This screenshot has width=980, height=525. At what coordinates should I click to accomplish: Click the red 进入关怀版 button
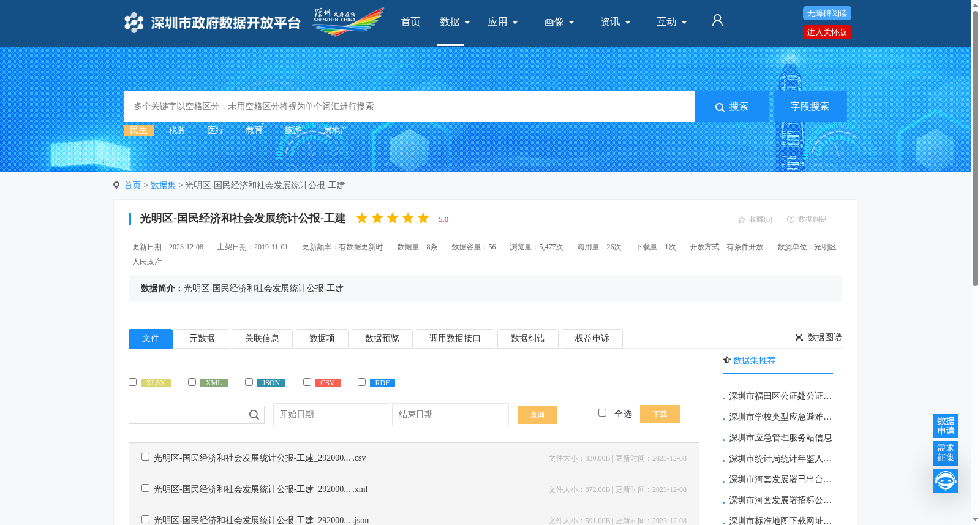point(827,32)
